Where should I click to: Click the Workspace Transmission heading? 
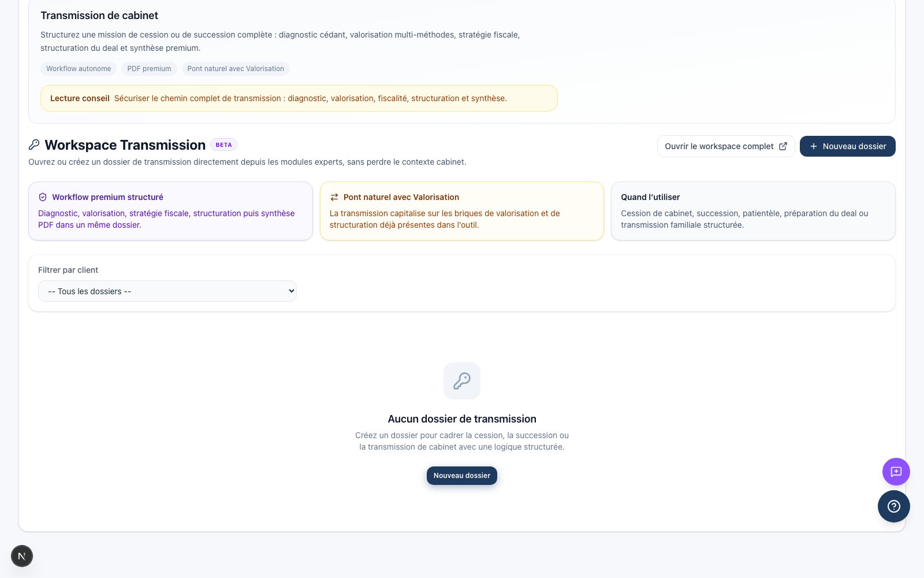point(125,145)
